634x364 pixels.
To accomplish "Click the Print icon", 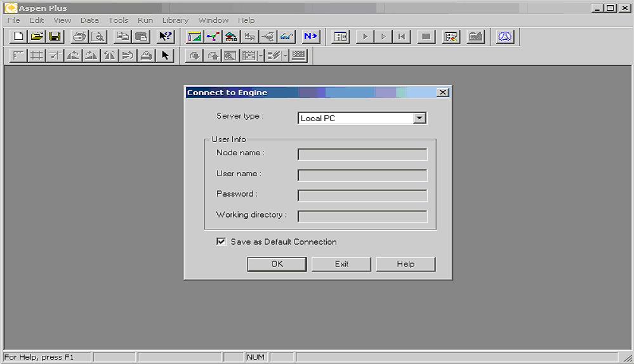I will tap(80, 36).
